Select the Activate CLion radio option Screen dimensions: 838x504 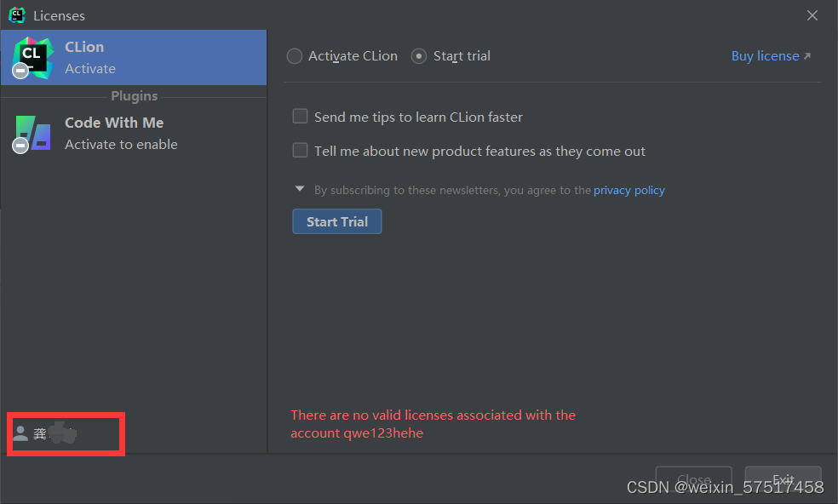[x=295, y=56]
